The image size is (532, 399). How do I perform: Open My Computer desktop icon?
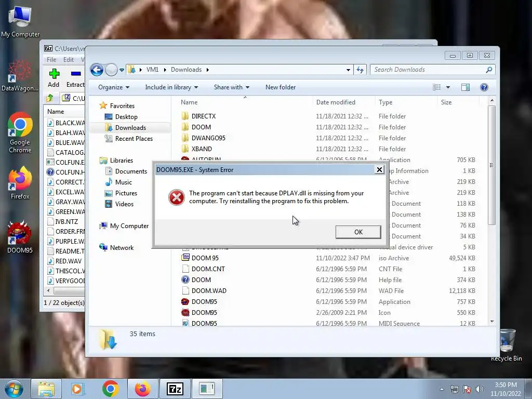coord(20,22)
